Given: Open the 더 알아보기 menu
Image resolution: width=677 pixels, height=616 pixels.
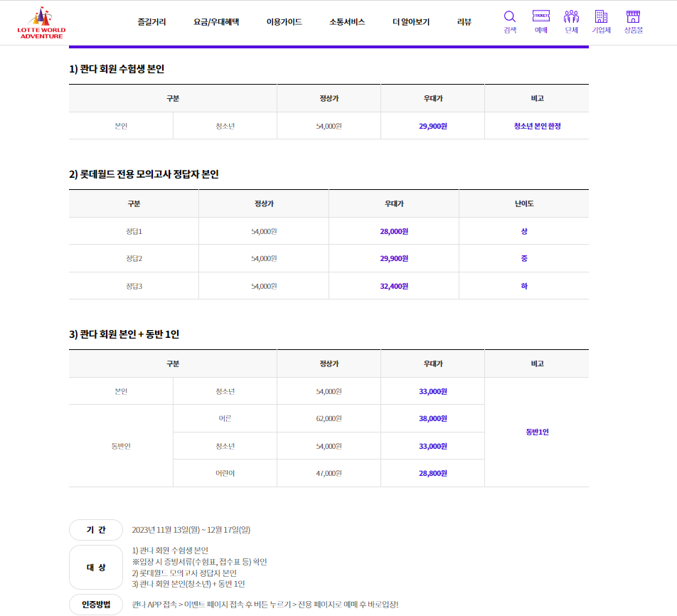Looking at the screenshot, I should pos(410,22).
